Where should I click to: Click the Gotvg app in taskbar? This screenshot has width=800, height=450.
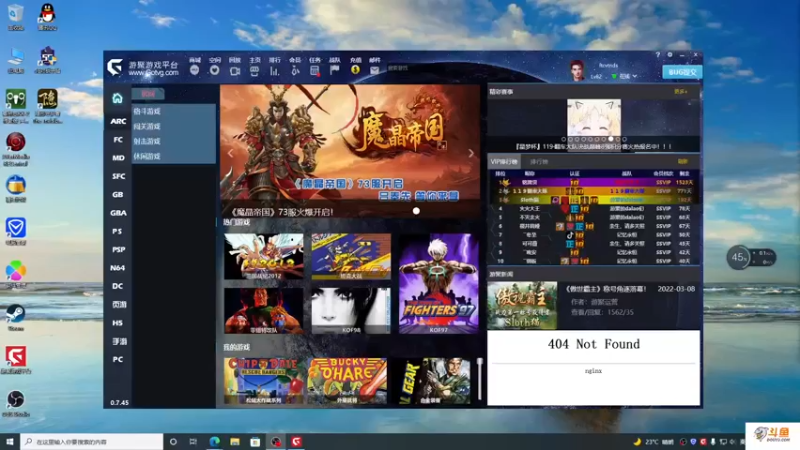(296, 441)
